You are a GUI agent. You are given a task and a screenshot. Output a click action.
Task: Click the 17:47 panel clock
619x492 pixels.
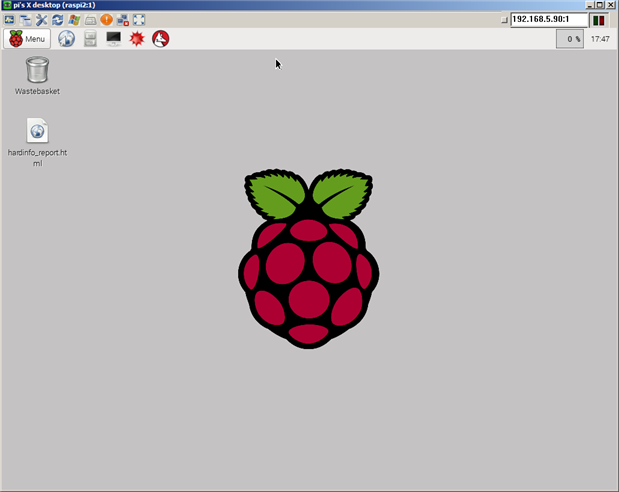click(x=600, y=39)
